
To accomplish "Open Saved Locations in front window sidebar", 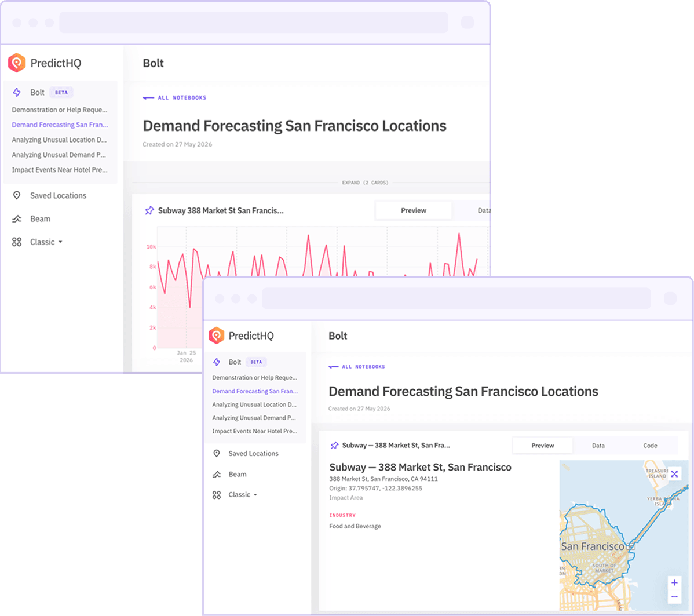I will click(x=253, y=454).
